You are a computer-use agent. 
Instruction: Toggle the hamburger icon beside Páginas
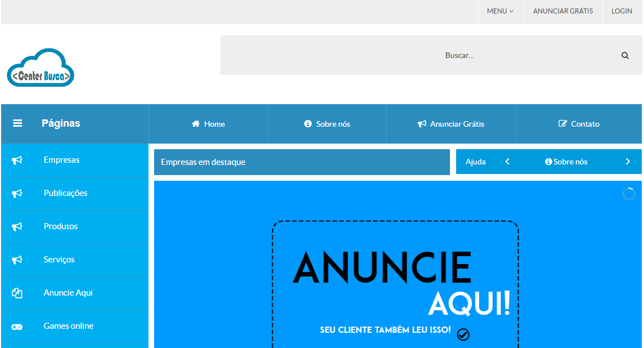tap(17, 123)
